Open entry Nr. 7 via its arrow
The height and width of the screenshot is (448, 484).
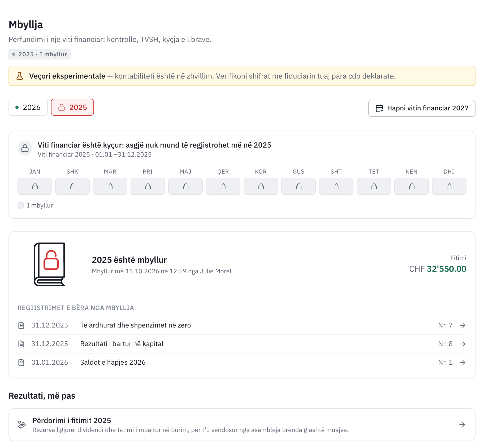coord(463,325)
